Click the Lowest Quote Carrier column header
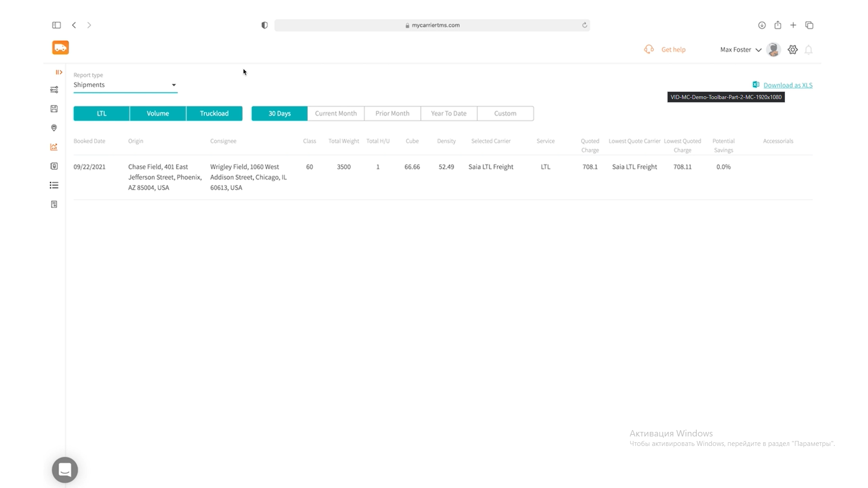The height and width of the screenshot is (488, 868). [635, 141]
